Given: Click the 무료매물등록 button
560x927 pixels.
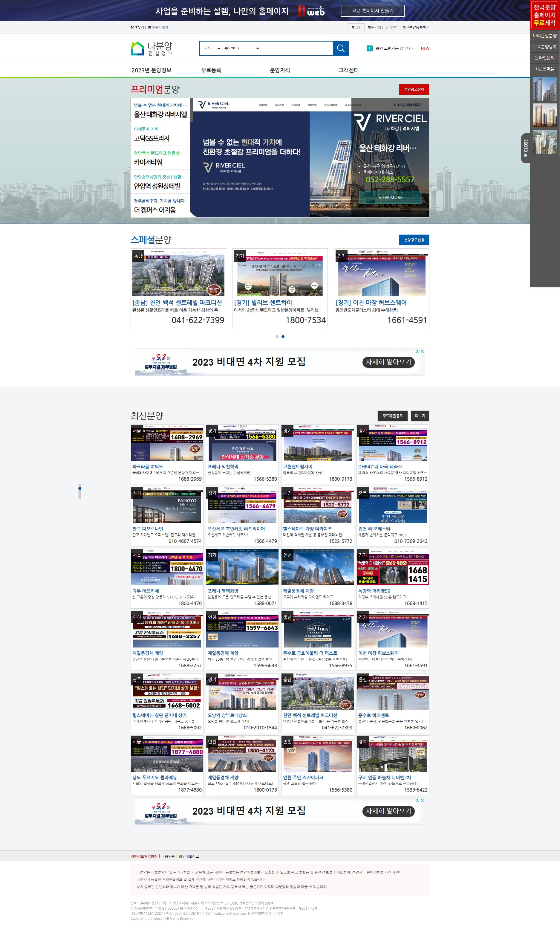Looking at the screenshot, I should [392, 416].
